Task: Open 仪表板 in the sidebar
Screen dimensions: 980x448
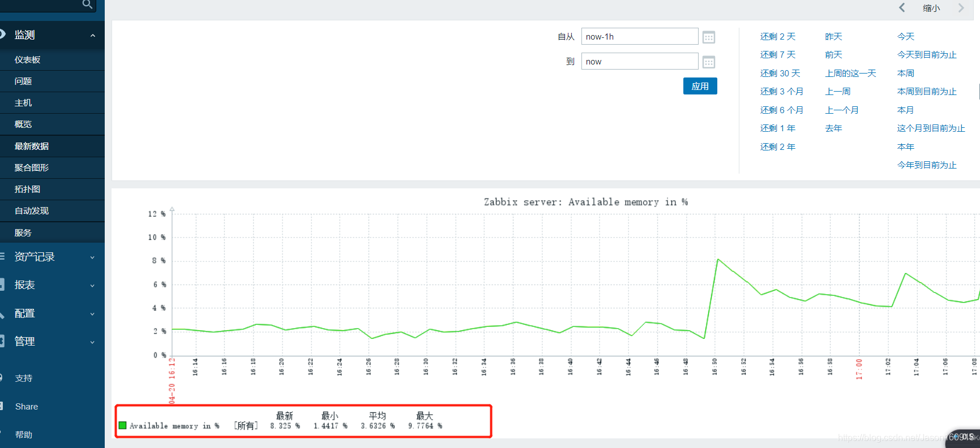Action: point(52,60)
